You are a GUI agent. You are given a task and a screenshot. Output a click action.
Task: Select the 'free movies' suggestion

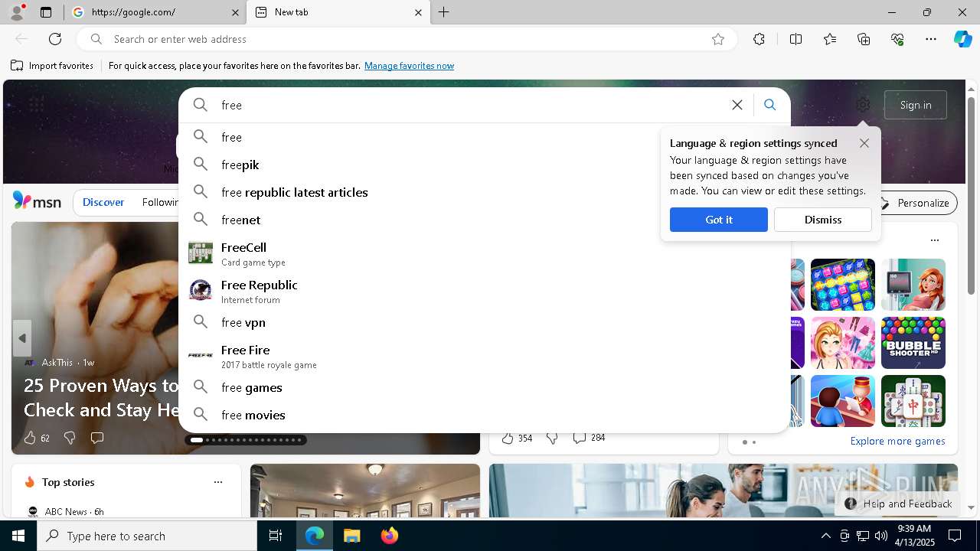(484, 415)
